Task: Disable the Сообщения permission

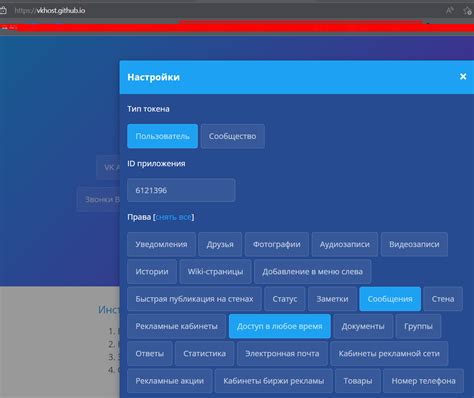Action: click(390, 299)
